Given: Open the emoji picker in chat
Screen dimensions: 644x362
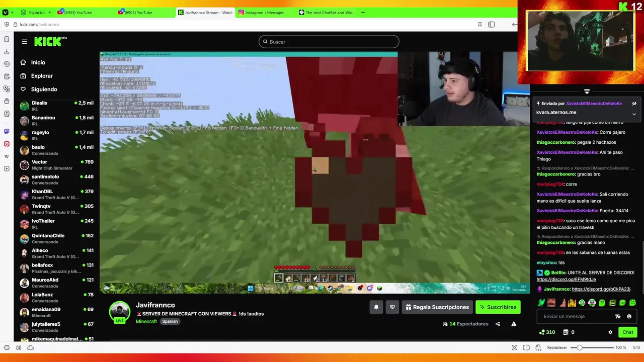Looking at the screenshot, I should 629,316.
